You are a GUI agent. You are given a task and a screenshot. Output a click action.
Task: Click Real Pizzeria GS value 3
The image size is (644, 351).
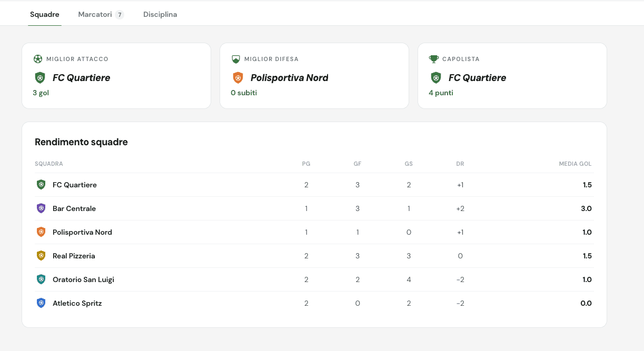tap(409, 256)
